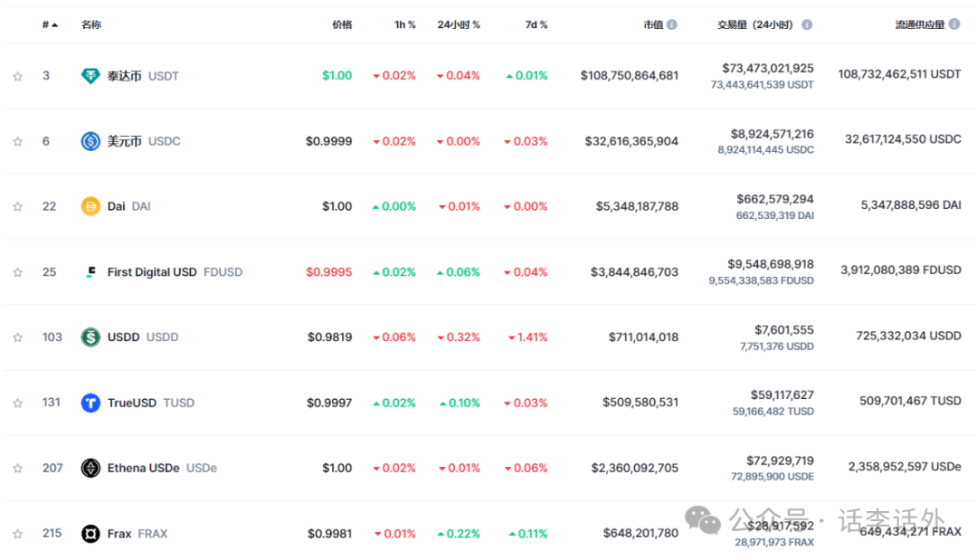Select market cap $509,580,531

[640, 403]
